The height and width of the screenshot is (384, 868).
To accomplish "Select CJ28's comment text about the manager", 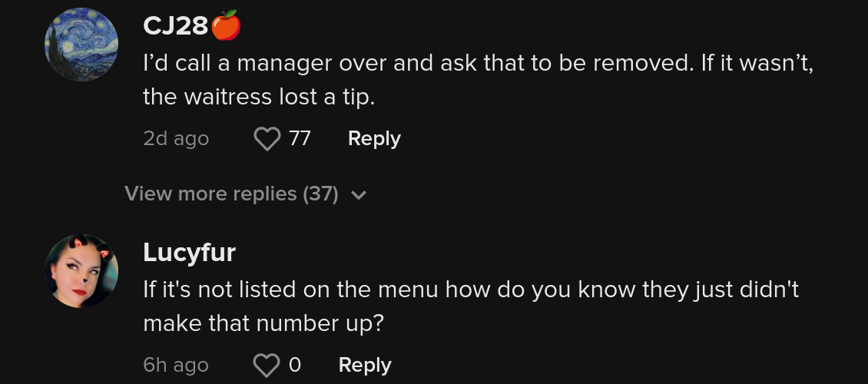I will tap(479, 80).
